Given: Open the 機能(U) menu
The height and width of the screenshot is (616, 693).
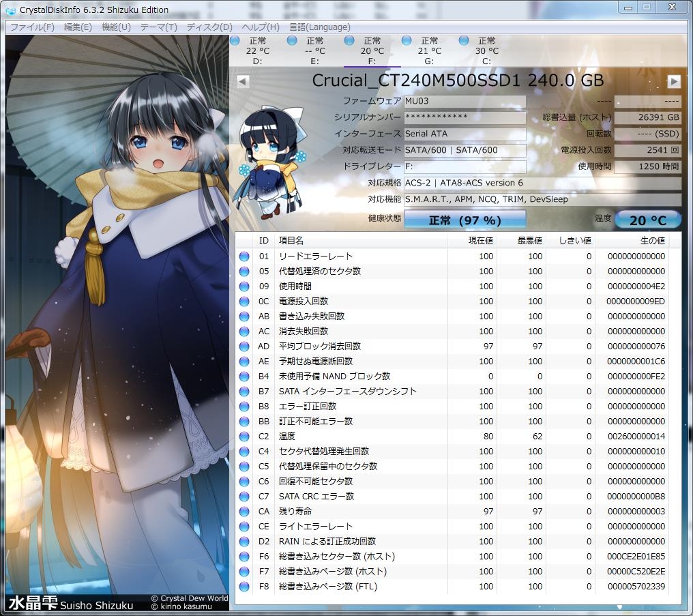Looking at the screenshot, I should click(x=116, y=27).
